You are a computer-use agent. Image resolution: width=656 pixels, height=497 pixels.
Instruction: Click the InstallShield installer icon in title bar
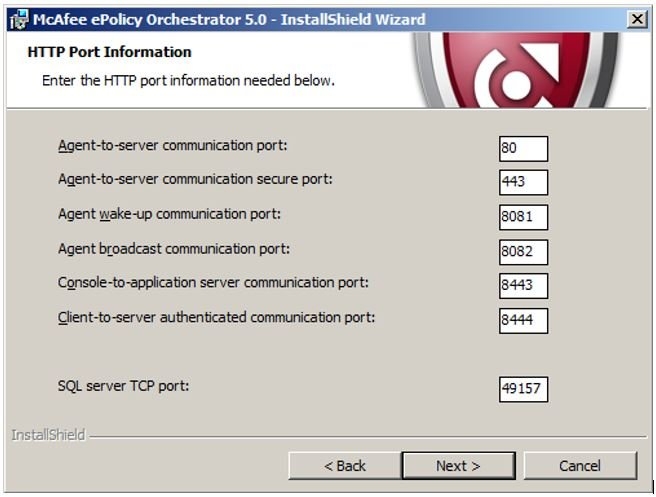[x=17, y=19]
